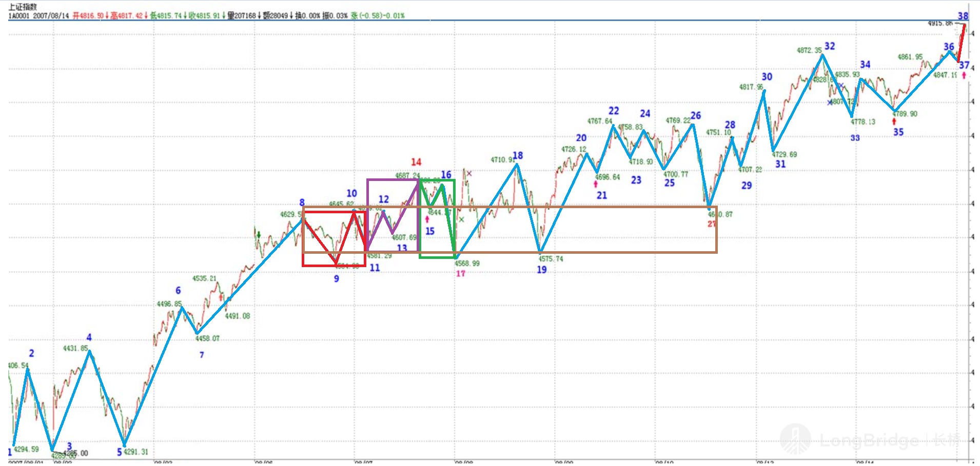The width and height of the screenshot is (980, 466).
Task: Click the 4700.77 price label
Action: pos(676,174)
